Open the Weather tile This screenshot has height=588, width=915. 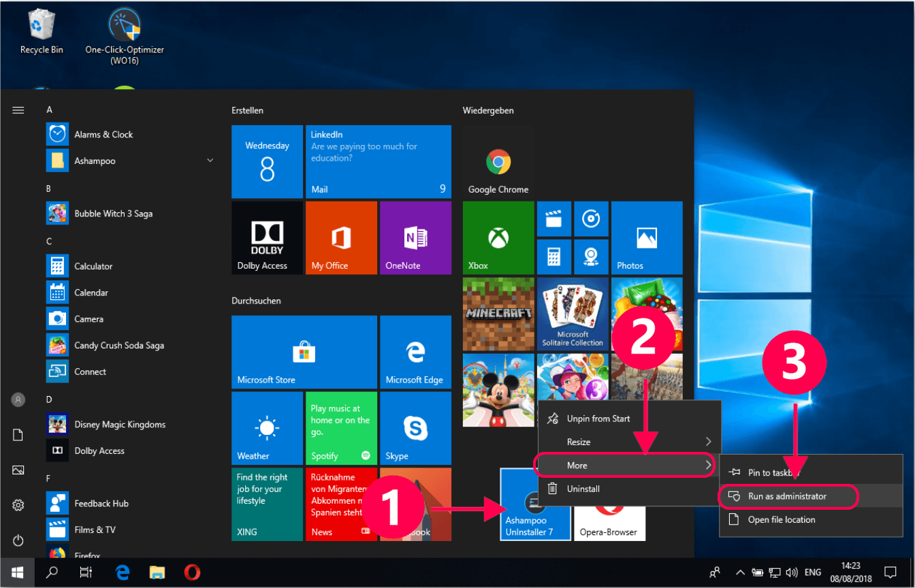(267, 428)
